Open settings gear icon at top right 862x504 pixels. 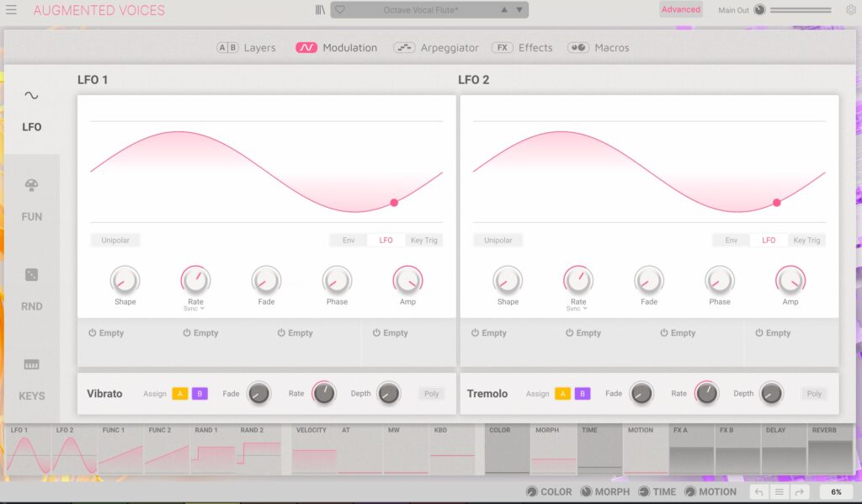(850, 10)
